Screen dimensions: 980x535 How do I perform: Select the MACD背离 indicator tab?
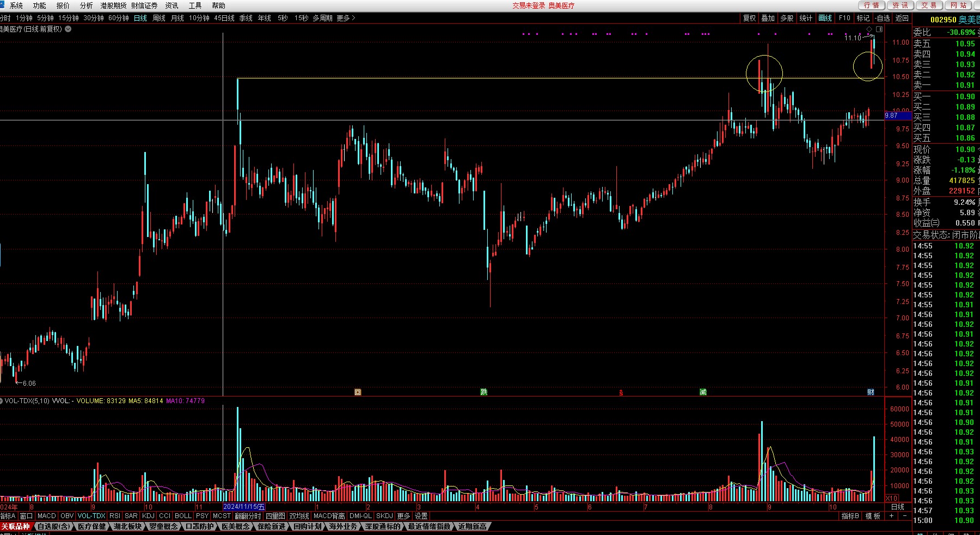point(329,516)
